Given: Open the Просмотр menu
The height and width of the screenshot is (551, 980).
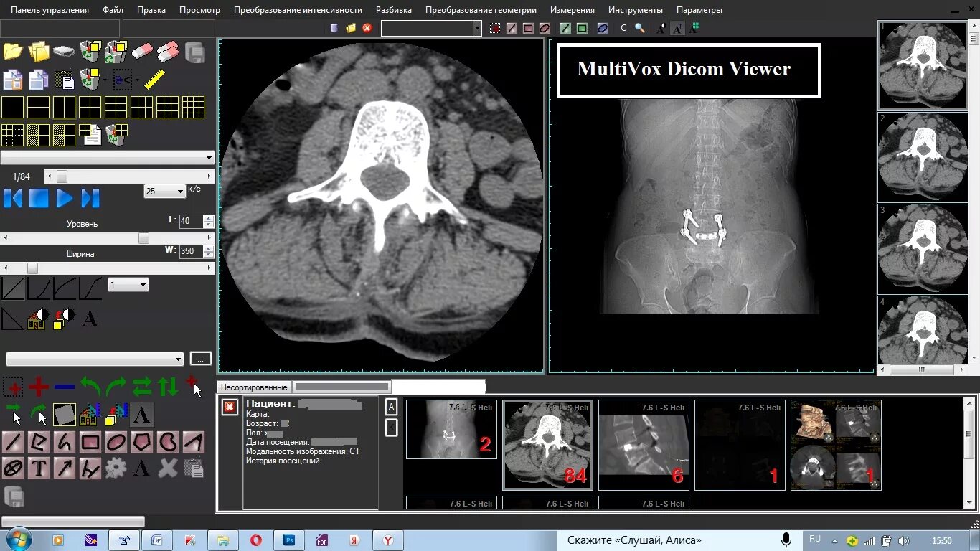Looking at the screenshot, I should (x=199, y=10).
